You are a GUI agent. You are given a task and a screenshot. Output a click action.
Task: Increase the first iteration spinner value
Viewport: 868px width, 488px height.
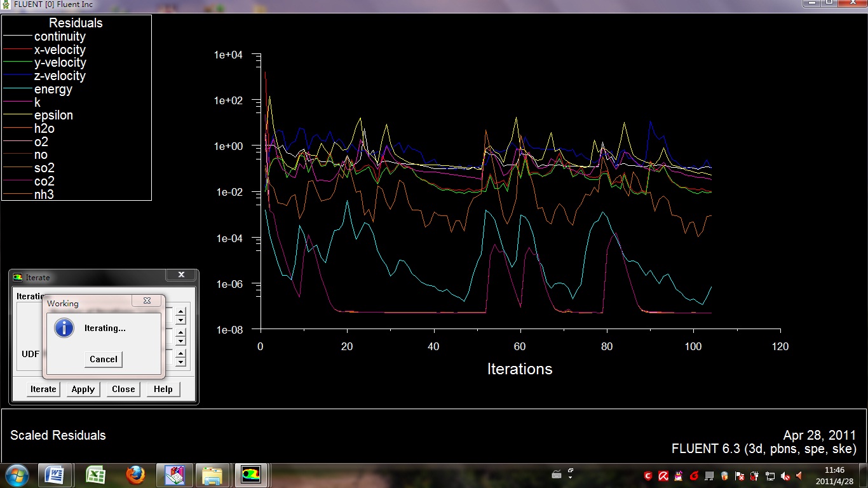181,311
